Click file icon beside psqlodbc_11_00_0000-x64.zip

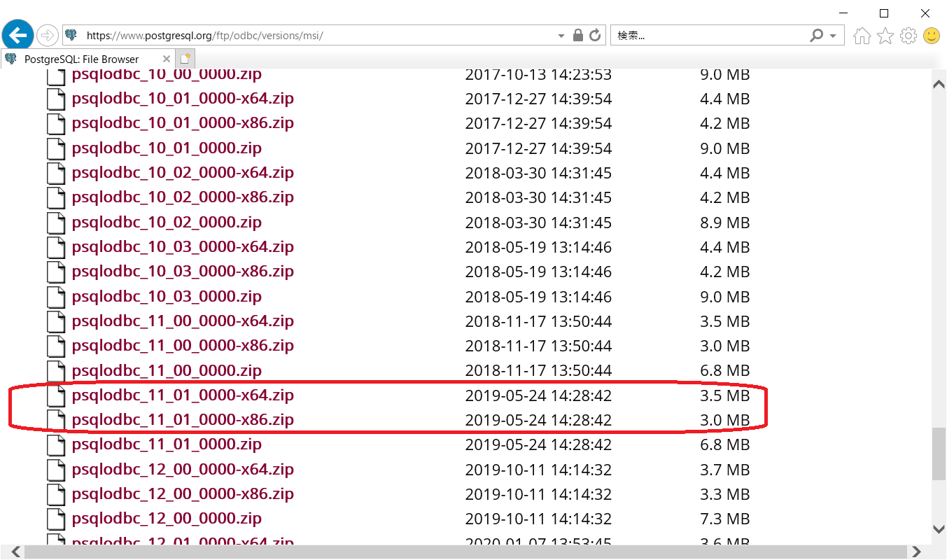56,321
